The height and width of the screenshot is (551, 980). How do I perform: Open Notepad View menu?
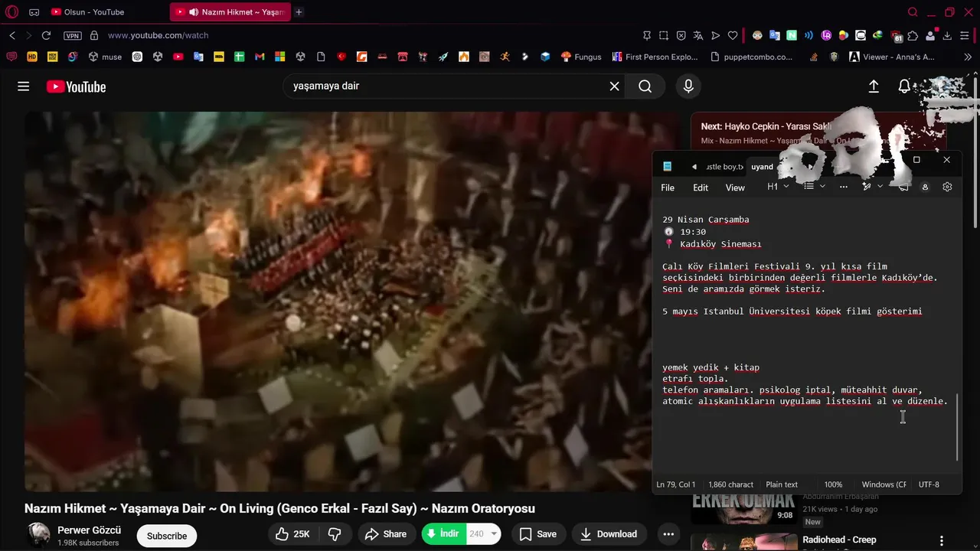click(x=735, y=187)
